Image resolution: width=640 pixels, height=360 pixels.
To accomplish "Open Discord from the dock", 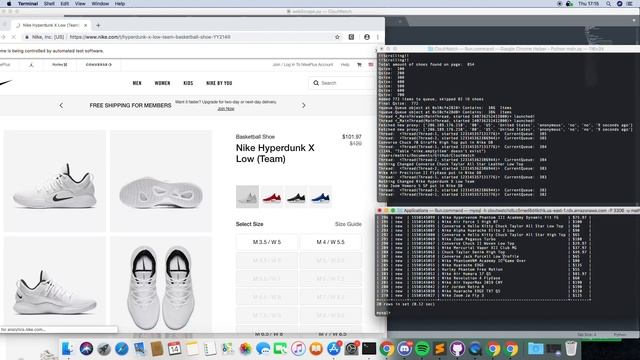I will [x=404, y=349].
